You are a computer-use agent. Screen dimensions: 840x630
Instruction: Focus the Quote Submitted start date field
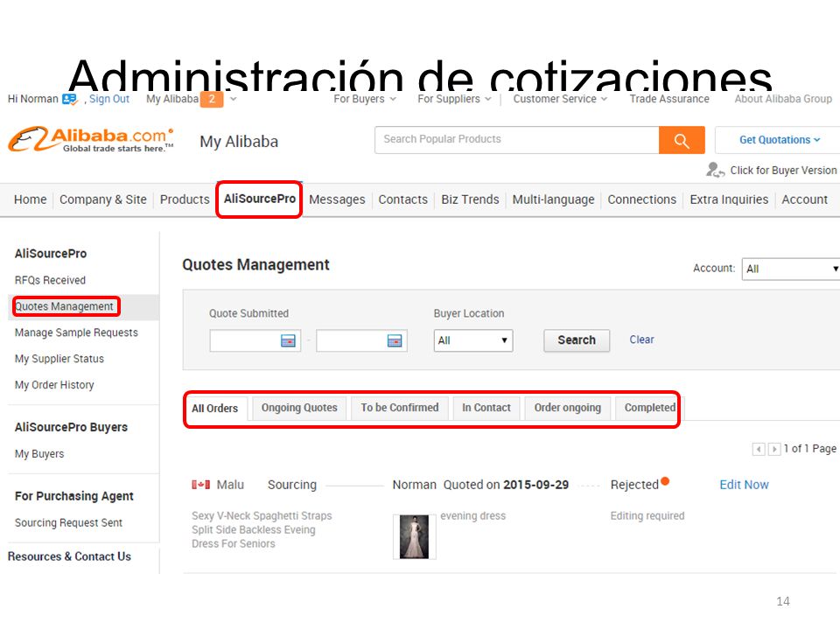point(255,340)
